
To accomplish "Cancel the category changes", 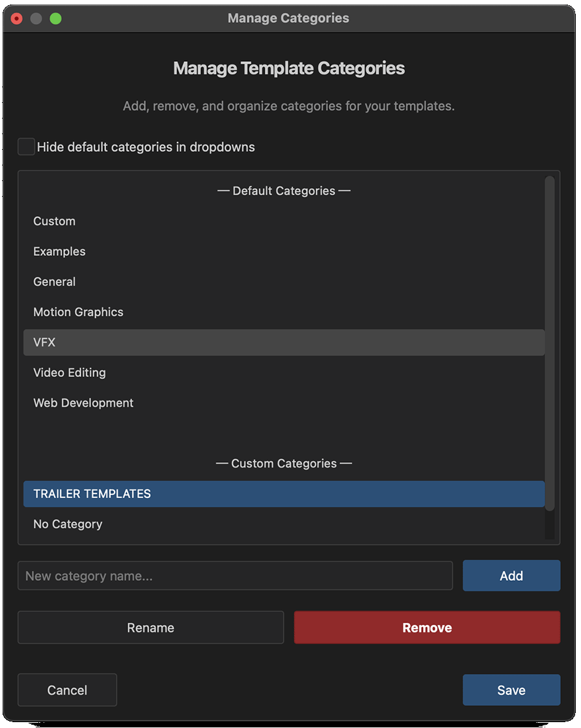I will coord(67,690).
